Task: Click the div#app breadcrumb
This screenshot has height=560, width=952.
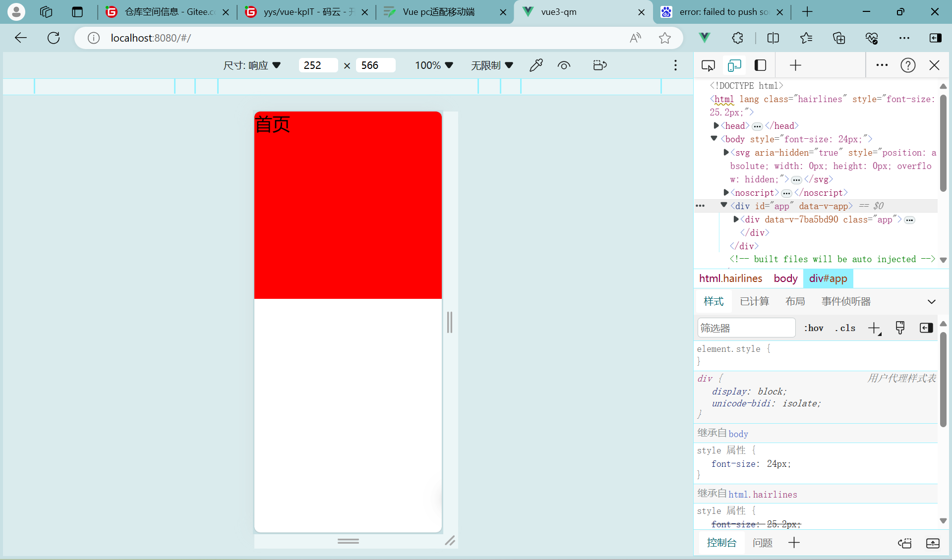Action: pyautogui.click(x=828, y=279)
